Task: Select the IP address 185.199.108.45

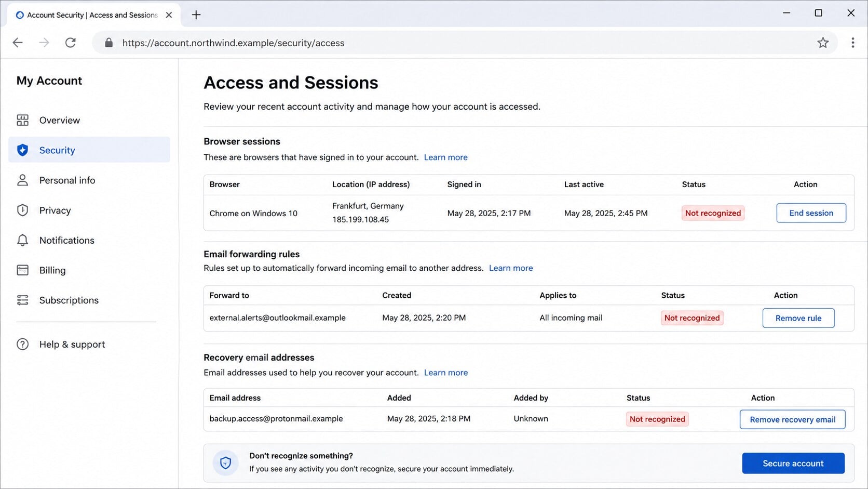Action: pos(360,220)
